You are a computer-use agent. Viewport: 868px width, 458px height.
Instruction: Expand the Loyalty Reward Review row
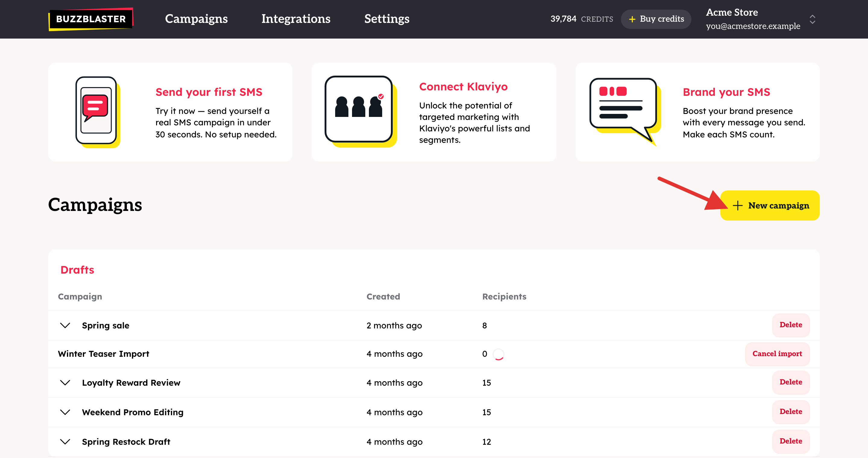[65, 383]
